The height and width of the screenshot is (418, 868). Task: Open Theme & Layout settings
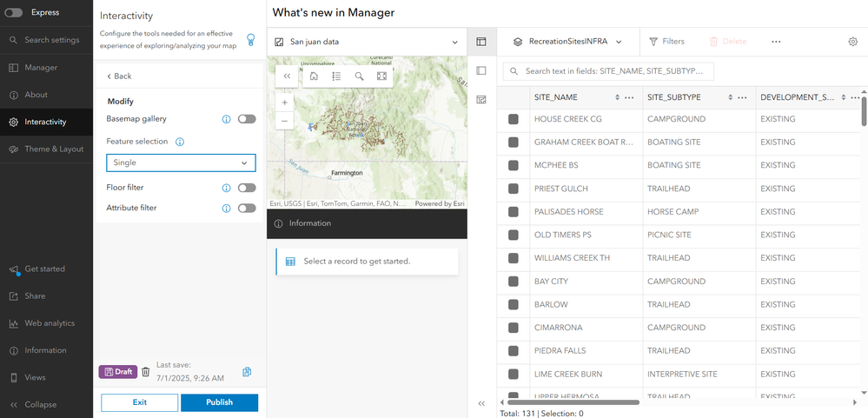coord(47,149)
